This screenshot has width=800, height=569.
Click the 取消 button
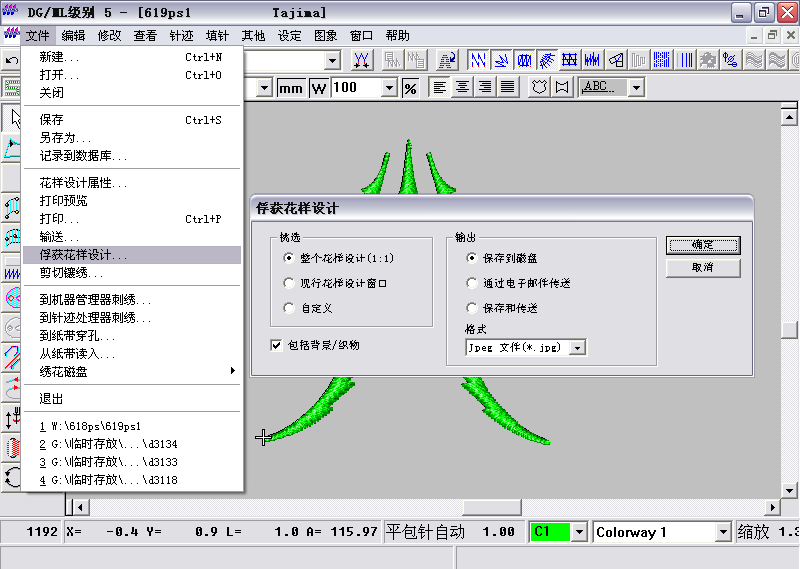coord(703,268)
